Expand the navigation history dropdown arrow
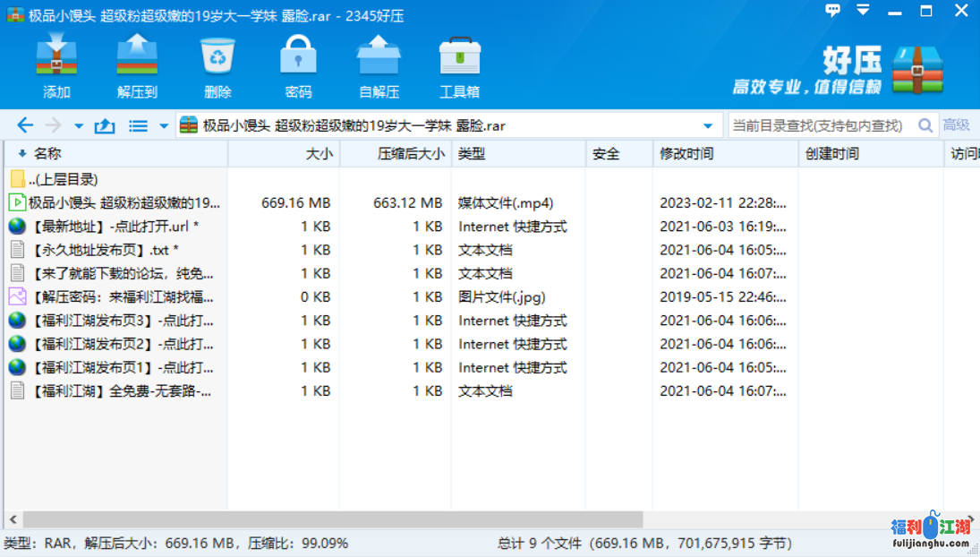This screenshot has width=980, height=557. pos(79,126)
